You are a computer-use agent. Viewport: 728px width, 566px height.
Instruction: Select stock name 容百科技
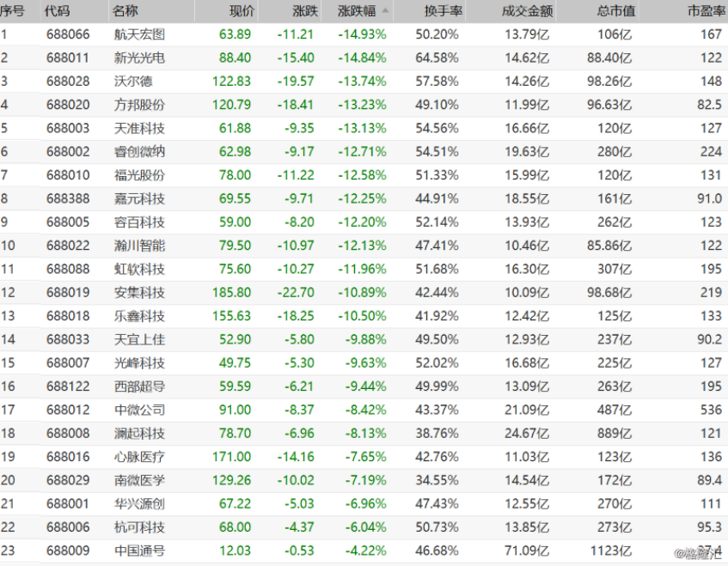pos(139,222)
